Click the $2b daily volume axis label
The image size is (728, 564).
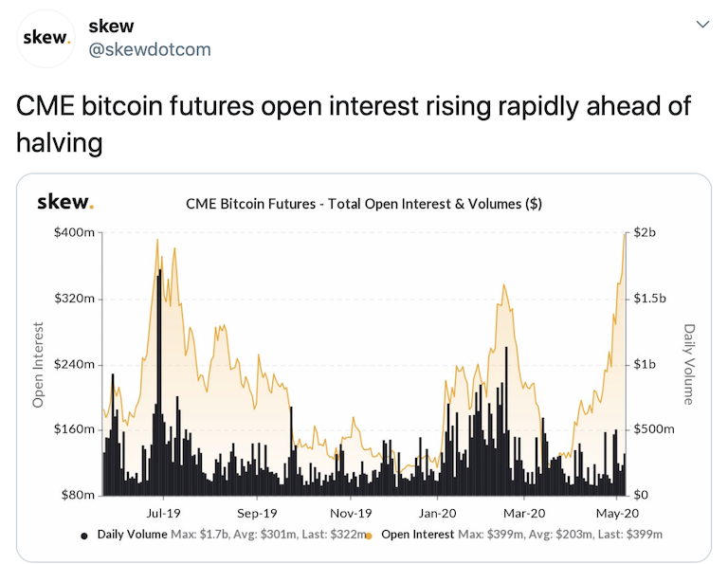pos(645,232)
